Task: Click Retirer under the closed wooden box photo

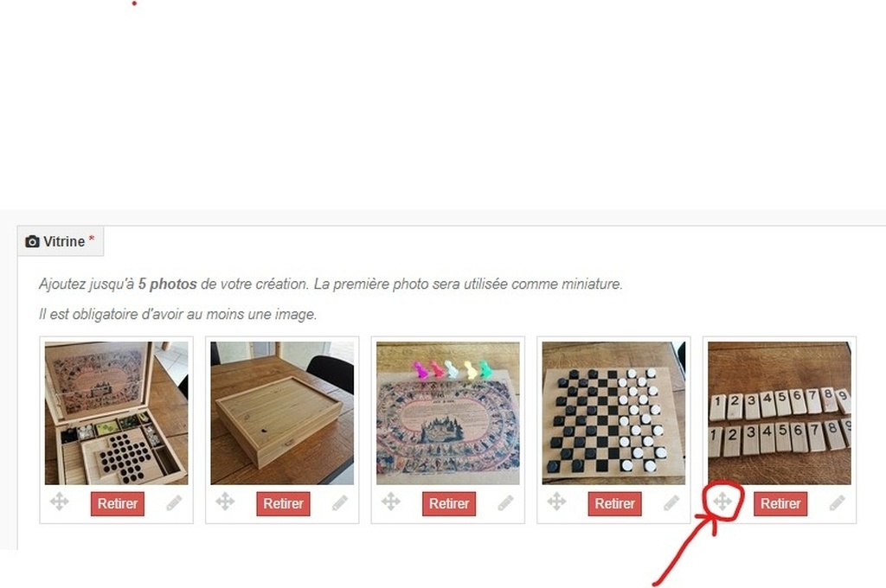Action: point(283,504)
